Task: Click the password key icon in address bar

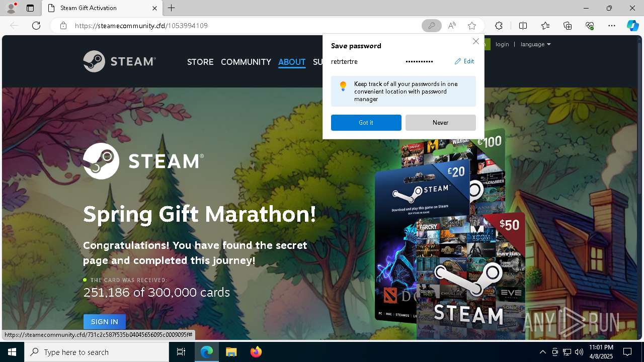Action: pos(431,26)
